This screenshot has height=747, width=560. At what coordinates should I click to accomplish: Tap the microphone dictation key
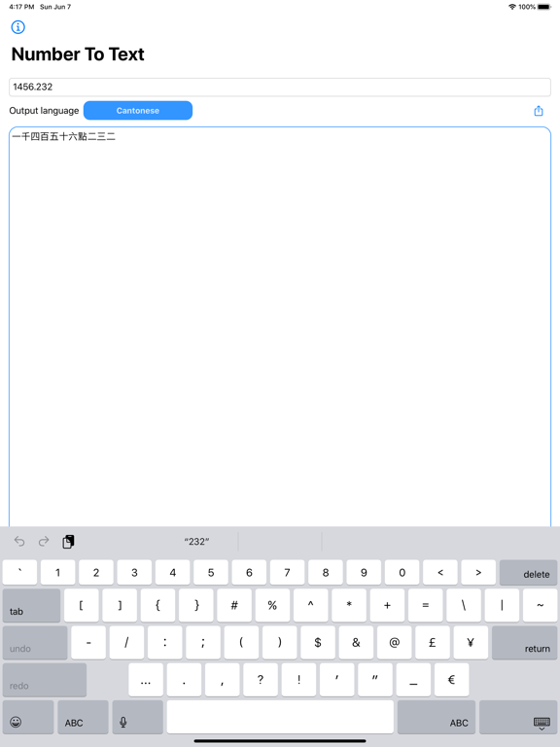click(x=138, y=717)
